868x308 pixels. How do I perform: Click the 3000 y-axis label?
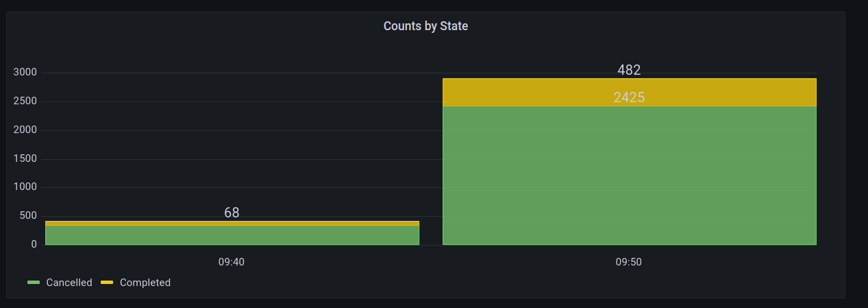click(25, 73)
